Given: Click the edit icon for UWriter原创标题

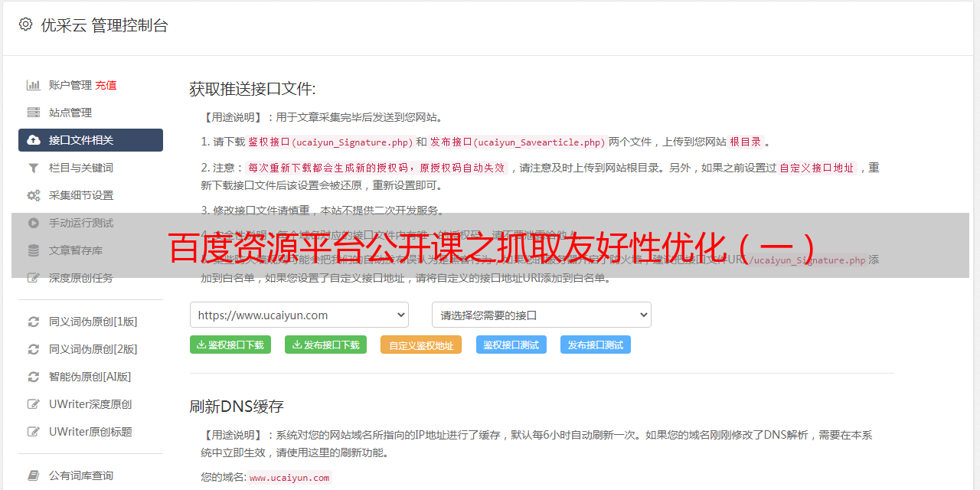Looking at the screenshot, I should click(x=34, y=432).
